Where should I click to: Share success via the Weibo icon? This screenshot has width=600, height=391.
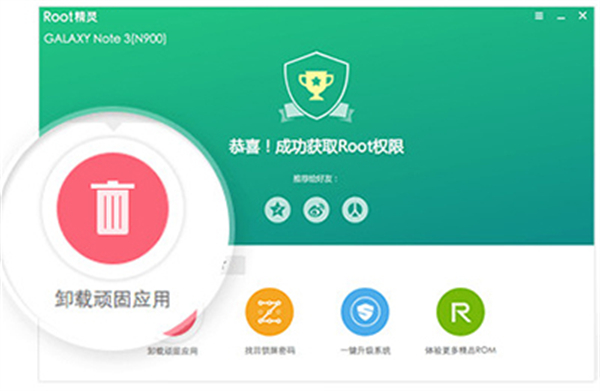(x=316, y=210)
